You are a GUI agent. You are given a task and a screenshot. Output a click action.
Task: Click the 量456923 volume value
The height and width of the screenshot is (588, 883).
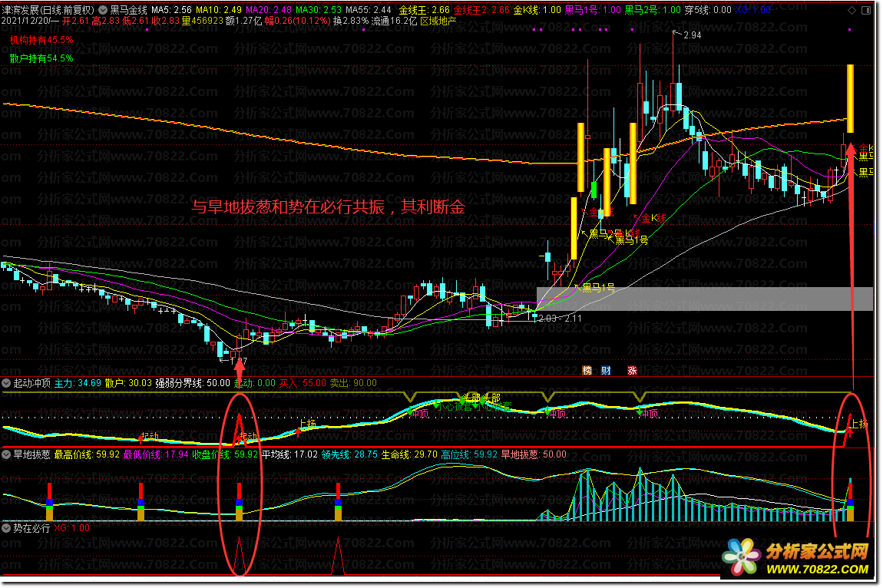pos(203,21)
